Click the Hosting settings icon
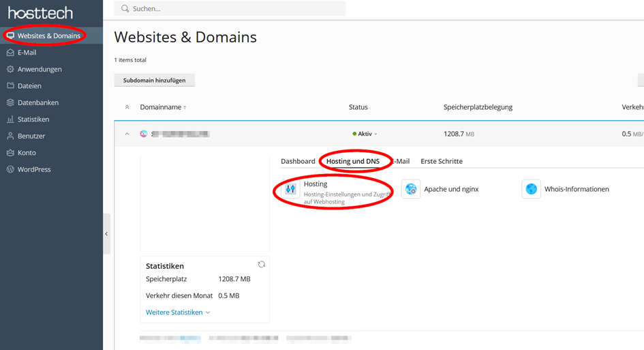Image resolution: width=644 pixels, height=350 pixels. coord(290,189)
